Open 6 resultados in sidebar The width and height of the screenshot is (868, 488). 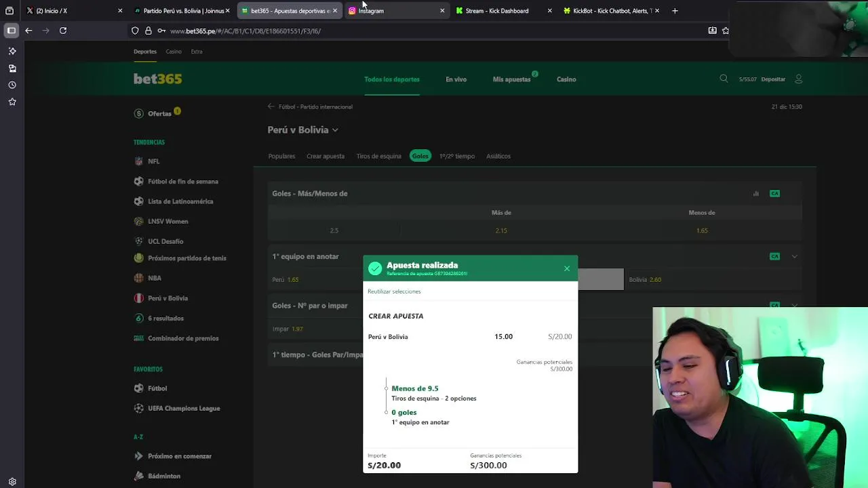[x=165, y=319]
